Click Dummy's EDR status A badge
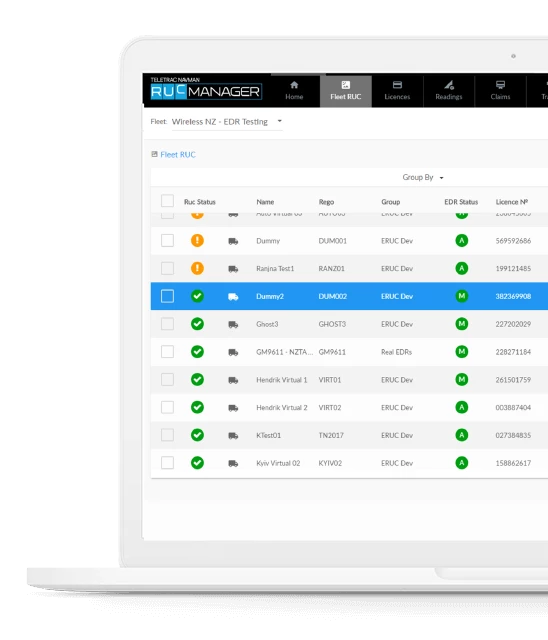This screenshot has width=548, height=640. (x=461, y=240)
